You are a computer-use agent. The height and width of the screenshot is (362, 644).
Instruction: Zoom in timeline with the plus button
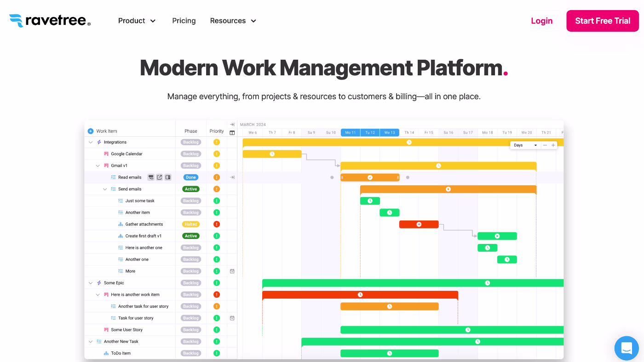(x=553, y=145)
